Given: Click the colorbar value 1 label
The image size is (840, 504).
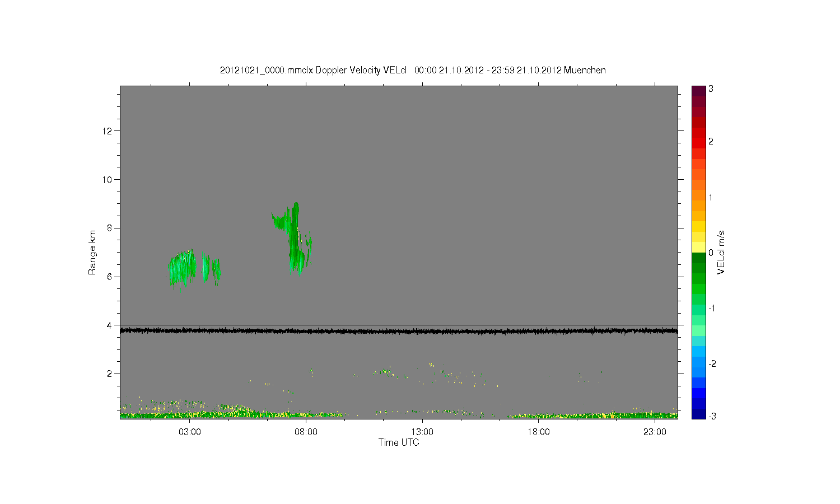Looking at the screenshot, I should 711,197.
